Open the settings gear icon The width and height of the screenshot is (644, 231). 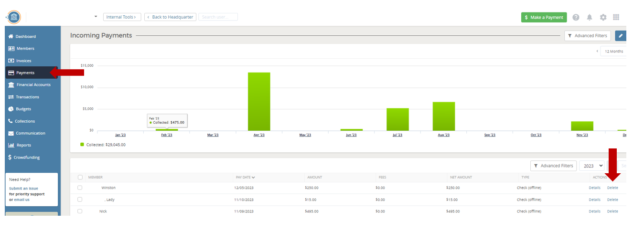point(603,17)
